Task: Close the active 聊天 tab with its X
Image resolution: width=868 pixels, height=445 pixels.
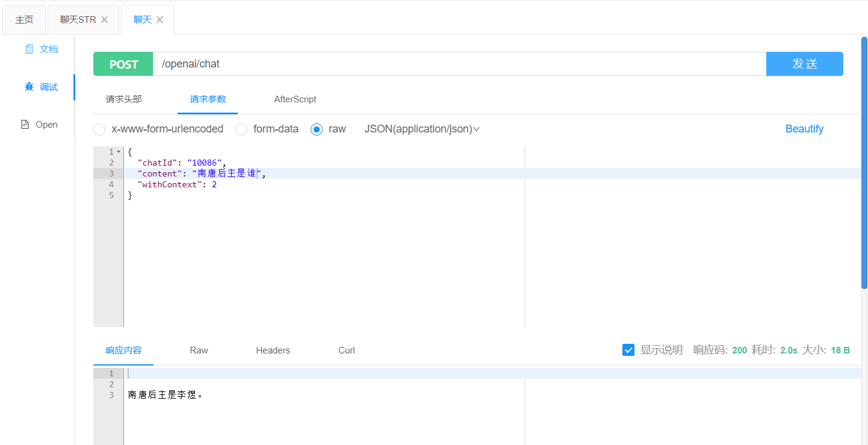Action: click(x=160, y=20)
